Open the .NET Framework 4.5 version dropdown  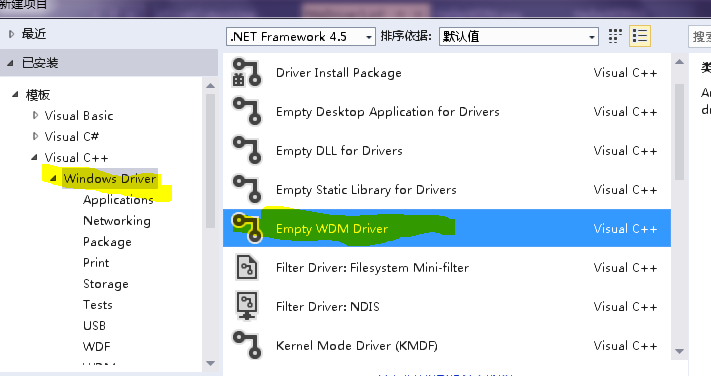tap(301, 37)
